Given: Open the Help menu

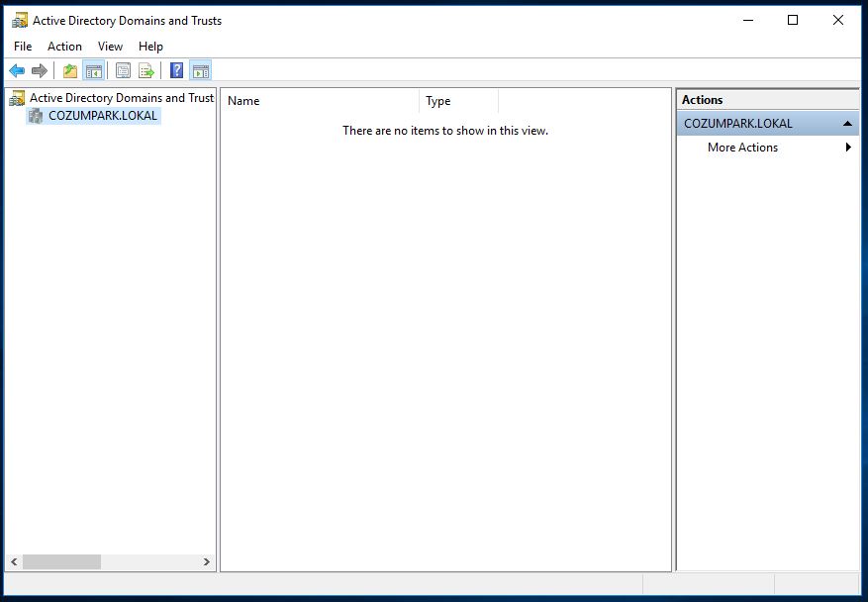Looking at the screenshot, I should click(x=150, y=47).
